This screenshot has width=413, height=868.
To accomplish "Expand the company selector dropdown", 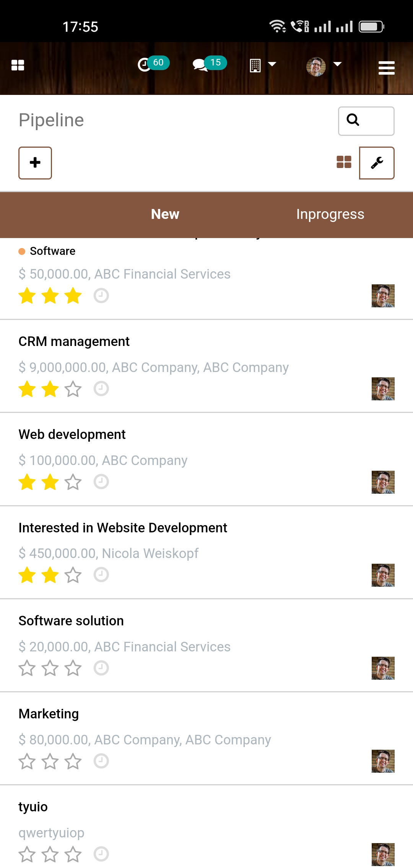I will point(262,65).
